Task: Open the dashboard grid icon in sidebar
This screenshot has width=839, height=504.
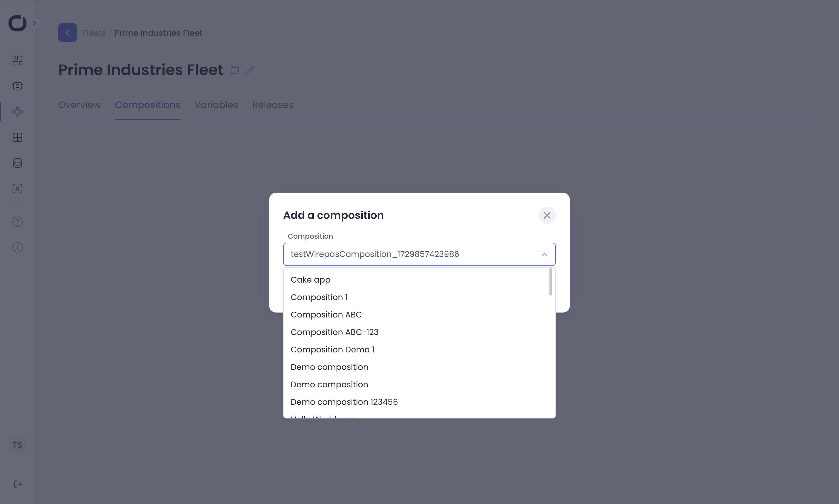Action: (17, 61)
